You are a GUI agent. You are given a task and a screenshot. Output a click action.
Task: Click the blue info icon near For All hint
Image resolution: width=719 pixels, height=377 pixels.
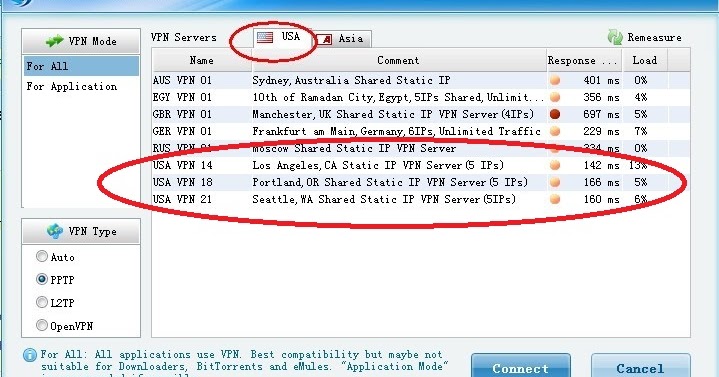(30, 355)
